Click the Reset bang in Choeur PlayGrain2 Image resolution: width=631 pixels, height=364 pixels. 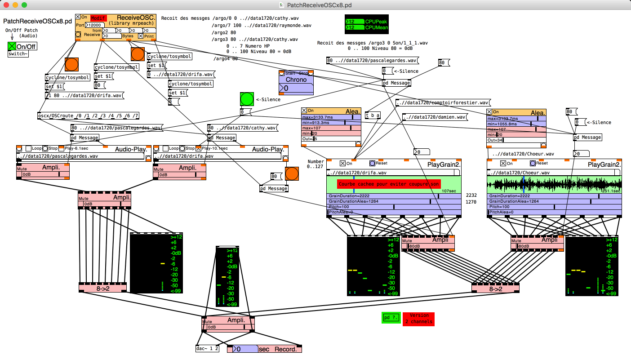533,164
